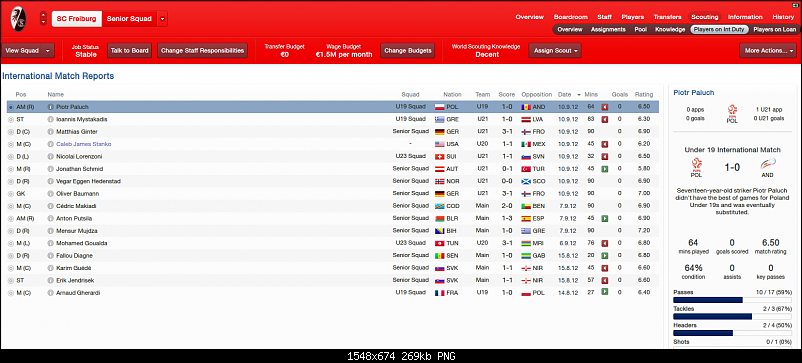Click green substituted-on icon in Jonathan Schmid row
Viewport: 802px width, 363px height.
604,169
